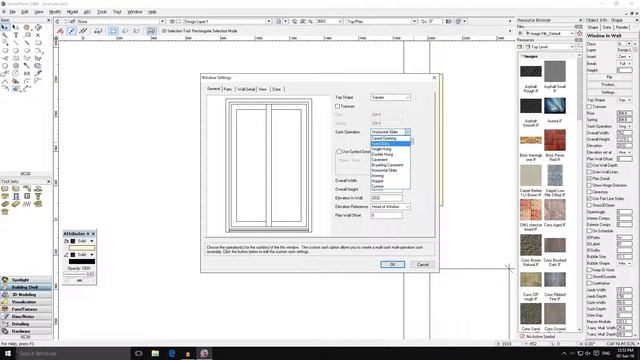640x360 pixels.
Task: Open the Model menu
Action: tap(72, 12)
